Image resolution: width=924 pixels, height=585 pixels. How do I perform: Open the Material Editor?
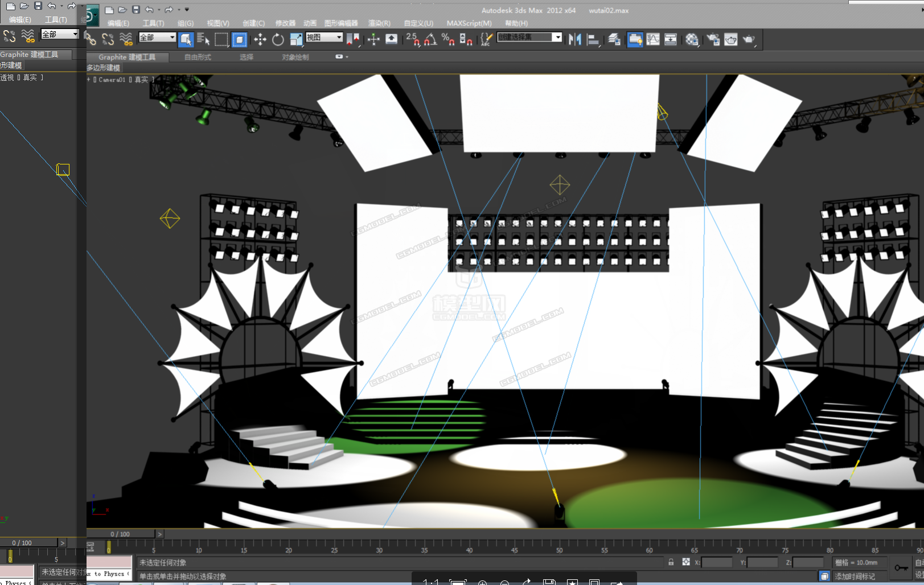coord(692,39)
